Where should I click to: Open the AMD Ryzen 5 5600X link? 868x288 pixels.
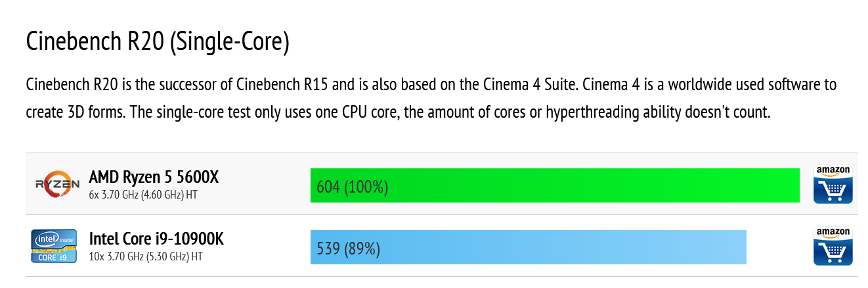coord(154,178)
